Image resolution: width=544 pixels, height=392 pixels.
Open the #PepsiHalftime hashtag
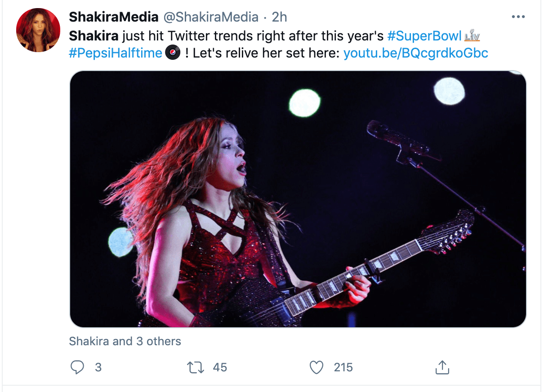pyautogui.click(x=115, y=53)
